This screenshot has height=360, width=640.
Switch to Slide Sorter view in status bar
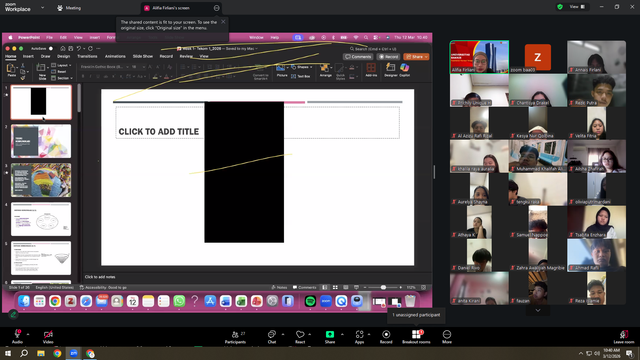click(x=335, y=287)
